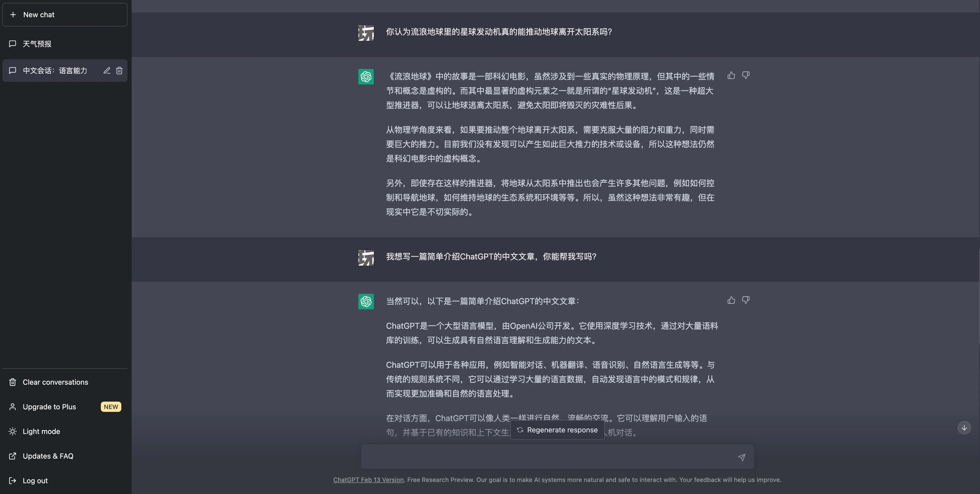The height and width of the screenshot is (494, 980).
Task: Select the 中文会话：语言能力 conversation
Action: 65,70
